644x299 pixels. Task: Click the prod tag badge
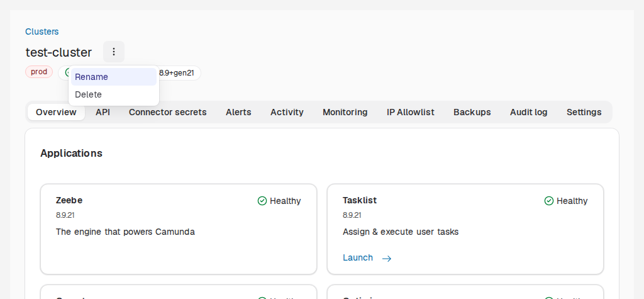pos(39,72)
